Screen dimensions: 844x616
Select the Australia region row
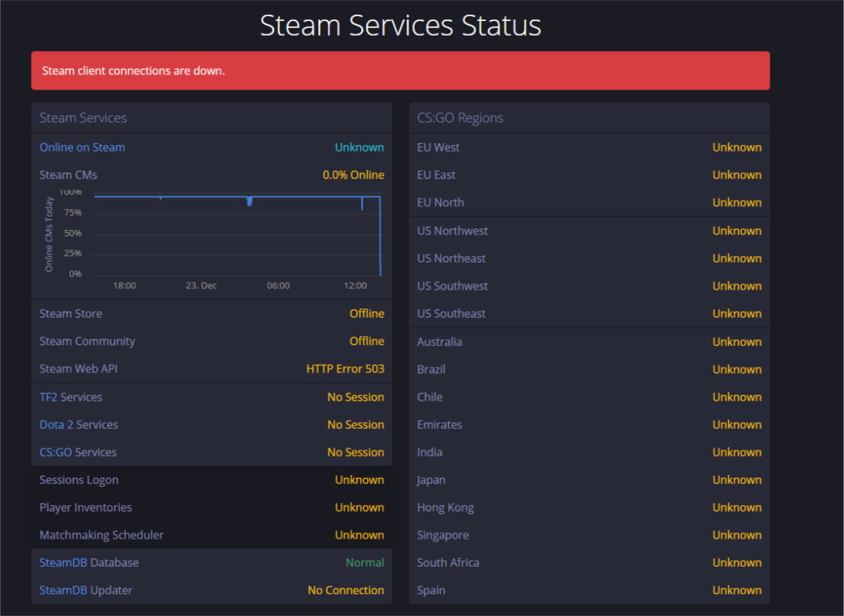tap(588, 342)
